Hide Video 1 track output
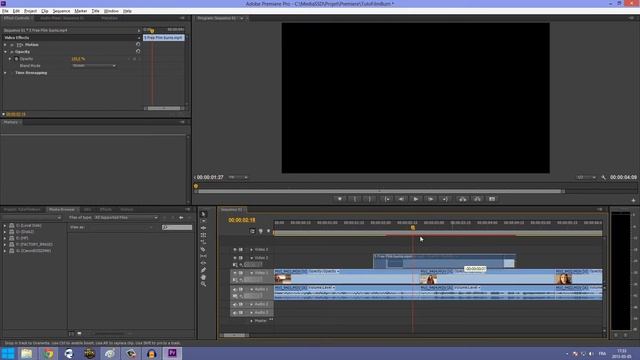This screenshot has height=360, width=640. click(235, 273)
